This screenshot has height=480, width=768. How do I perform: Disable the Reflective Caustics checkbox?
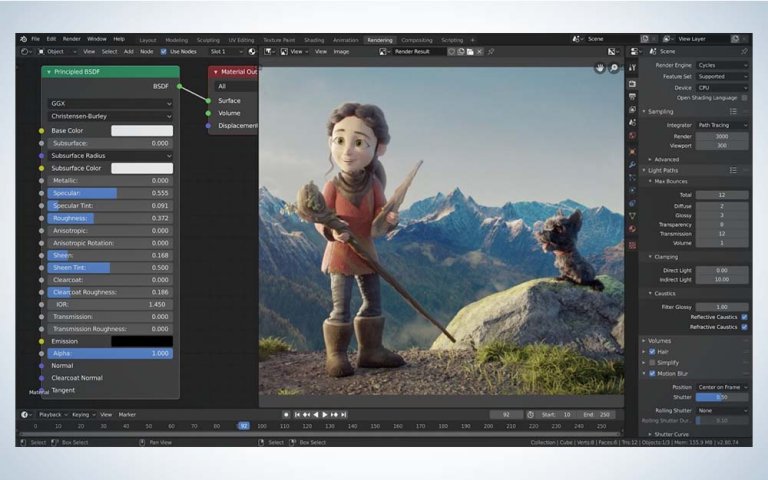[744, 317]
